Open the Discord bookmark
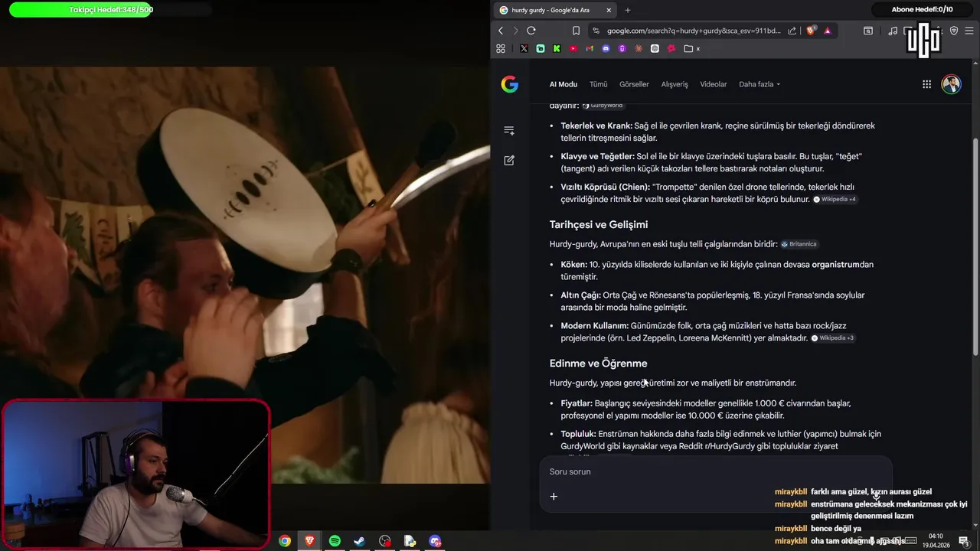The image size is (980, 551). pyautogui.click(x=606, y=48)
